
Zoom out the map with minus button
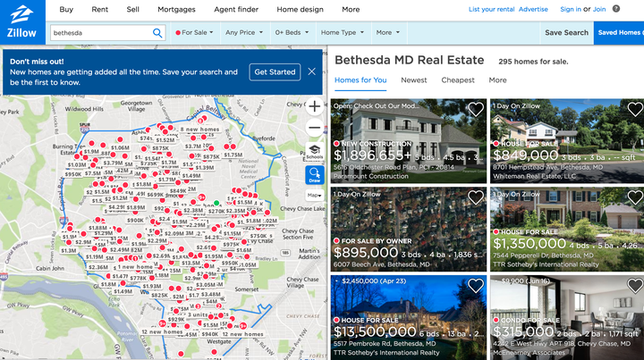pos(315,128)
